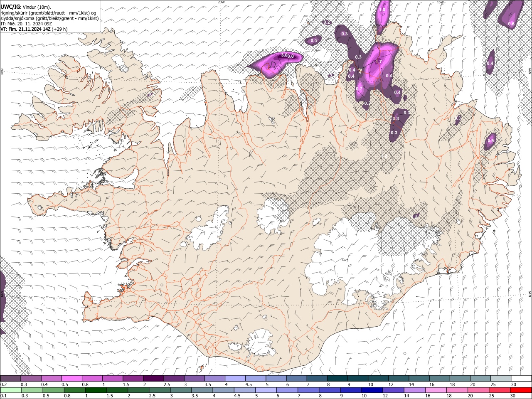Click the white 30 swatch in the top legend
This screenshot has height=399, width=532.
tap(520, 379)
